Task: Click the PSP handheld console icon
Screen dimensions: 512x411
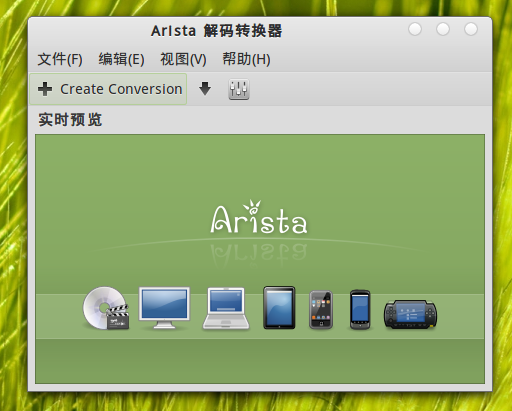Action: click(x=410, y=315)
